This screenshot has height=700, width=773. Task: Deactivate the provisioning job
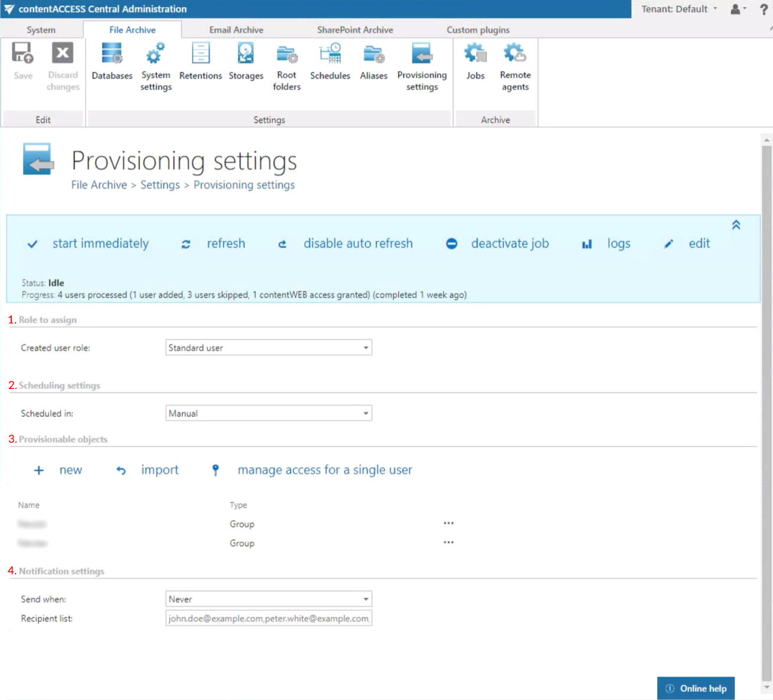(x=509, y=244)
